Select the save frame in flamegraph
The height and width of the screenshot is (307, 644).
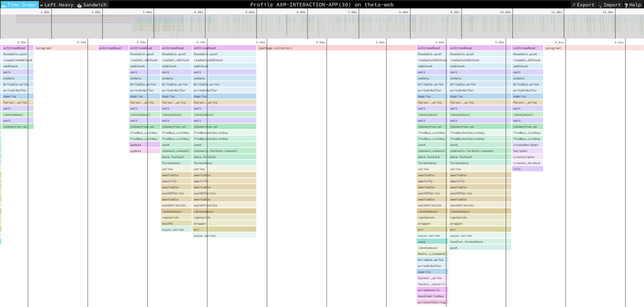click(432, 242)
